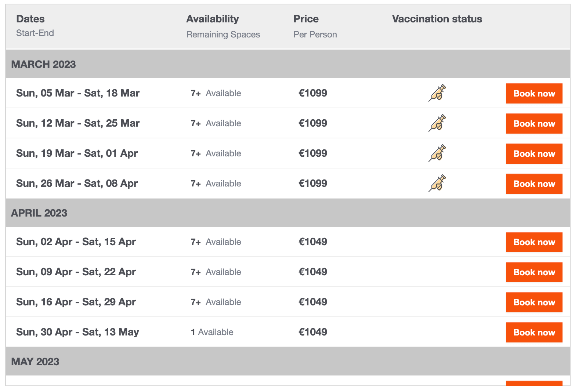Book the 02 Apr - 15 Apr departure
Screen dimensions: 575x392
click(x=534, y=242)
